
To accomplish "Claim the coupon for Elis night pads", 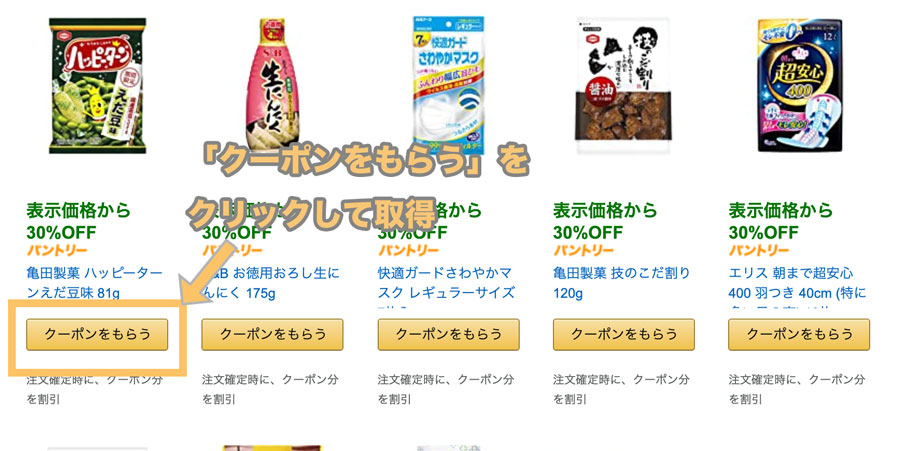I will click(x=799, y=335).
